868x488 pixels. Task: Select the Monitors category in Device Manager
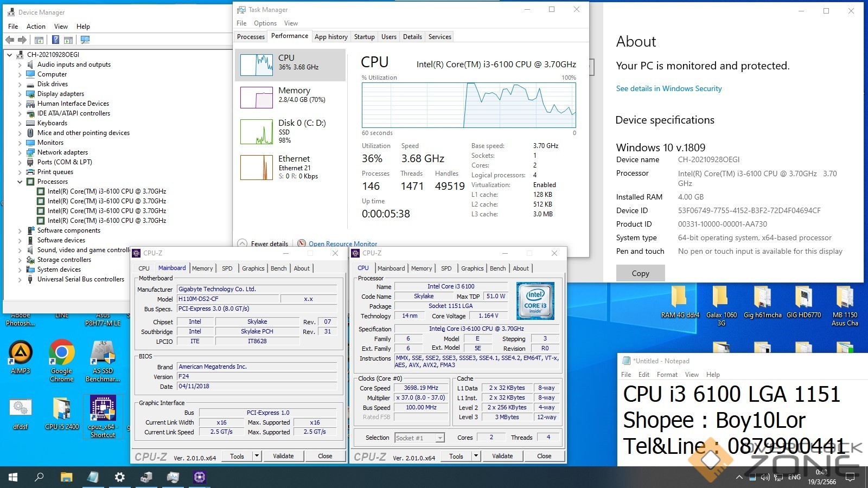coord(50,143)
